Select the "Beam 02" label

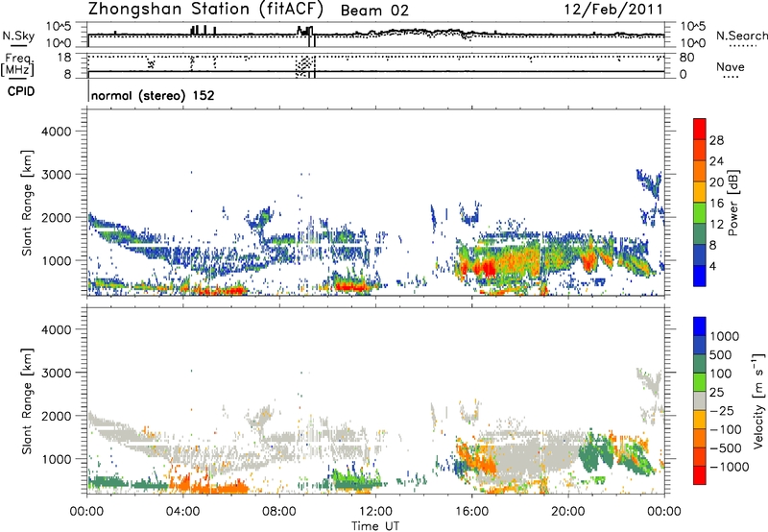click(374, 11)
